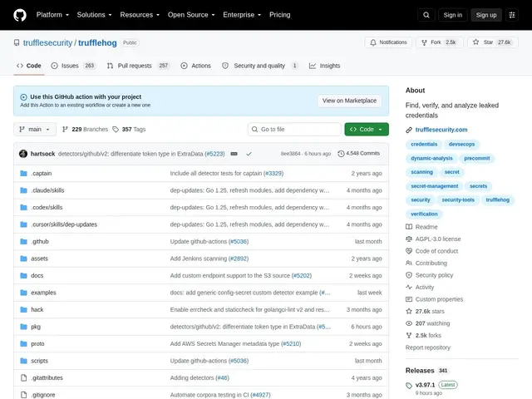Click the green check status icon
The image size is (532, 399).
(249, 154)
